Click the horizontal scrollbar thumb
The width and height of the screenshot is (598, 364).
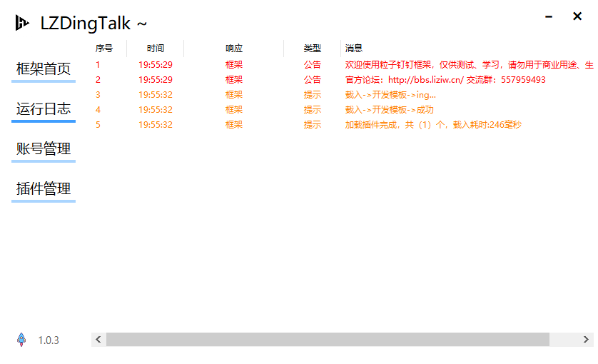click(x=328, y=340)
